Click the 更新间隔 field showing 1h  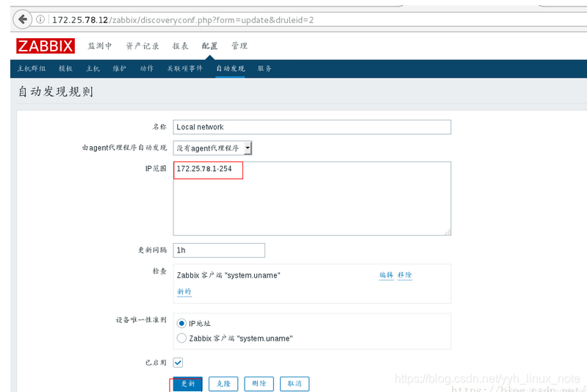[x=219, y=250]
